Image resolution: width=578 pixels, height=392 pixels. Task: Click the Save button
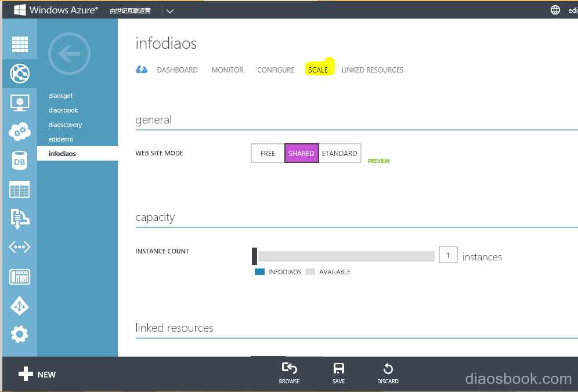339,373
